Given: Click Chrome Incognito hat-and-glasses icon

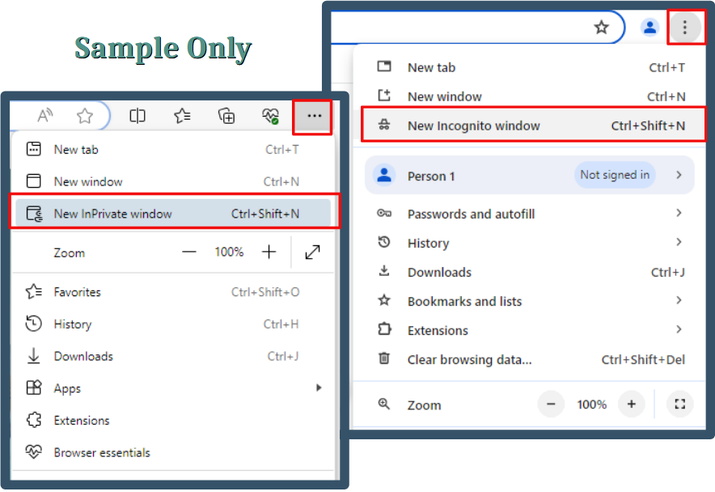Looking at the screenshot, I should tap(384, 124).
